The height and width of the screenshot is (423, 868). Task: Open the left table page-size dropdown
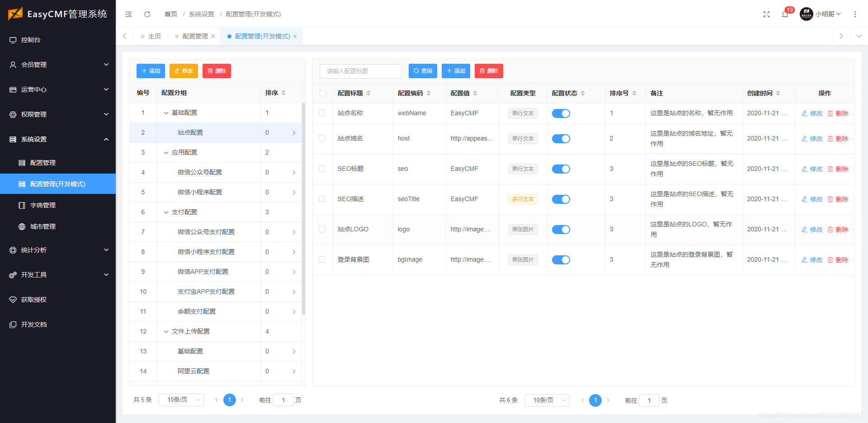[181, 400]
